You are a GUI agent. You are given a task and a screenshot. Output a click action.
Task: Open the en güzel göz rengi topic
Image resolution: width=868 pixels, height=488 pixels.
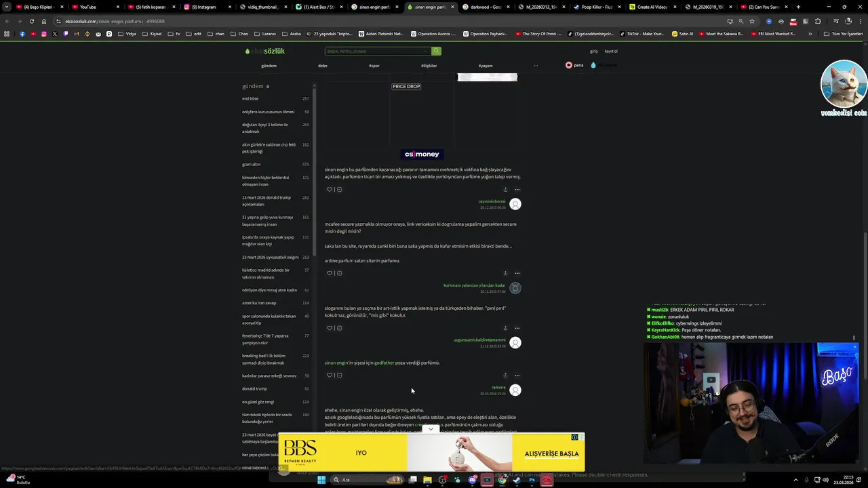click(x=258, y=402)
